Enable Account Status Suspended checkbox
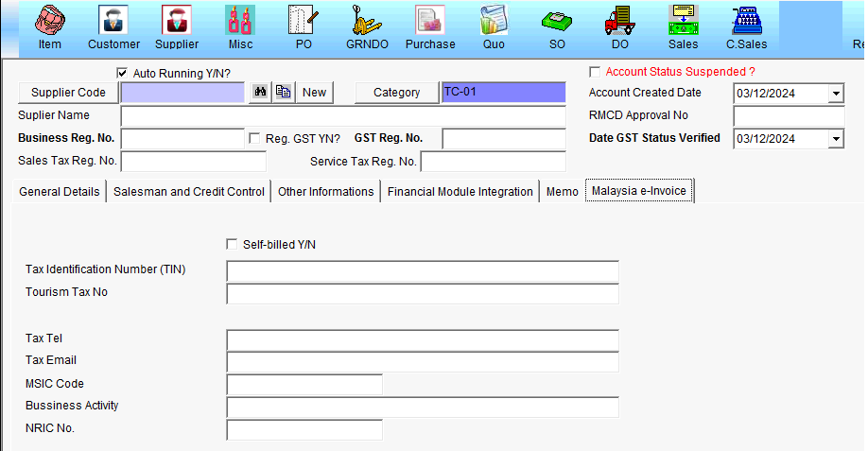 (595, 72)
